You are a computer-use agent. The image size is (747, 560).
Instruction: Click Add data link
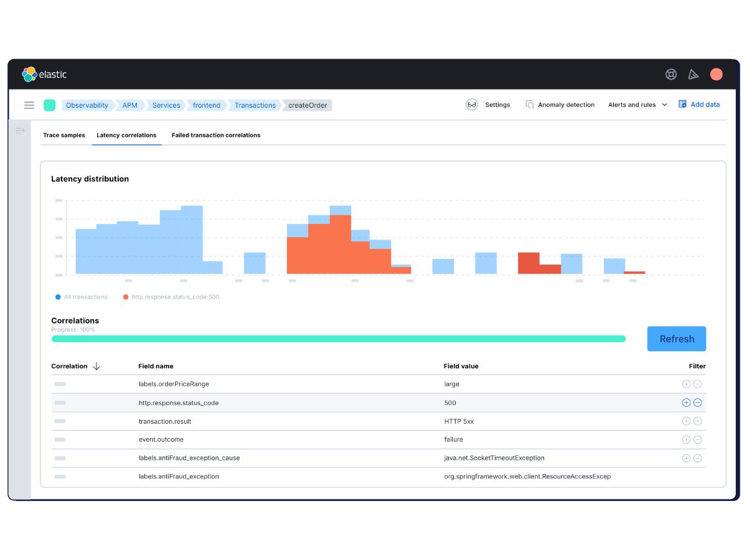705,105
